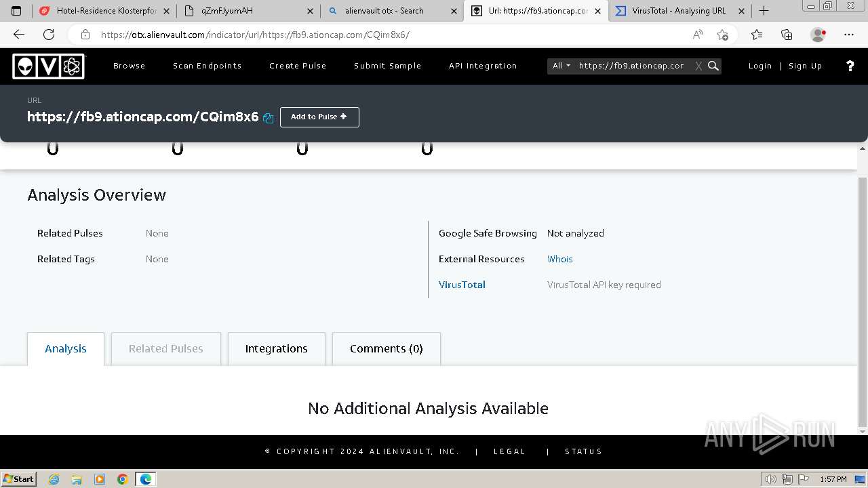This screenshot has height=488, width=868.
Task: Click the Windows Start button
Action: click(19, 479)
